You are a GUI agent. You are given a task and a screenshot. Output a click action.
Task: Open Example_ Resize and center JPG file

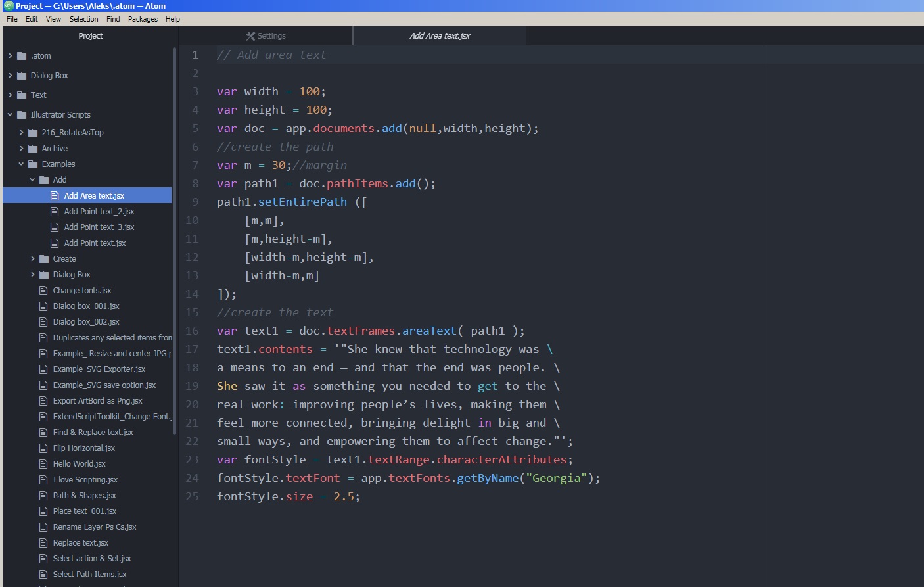coord(112,354)
